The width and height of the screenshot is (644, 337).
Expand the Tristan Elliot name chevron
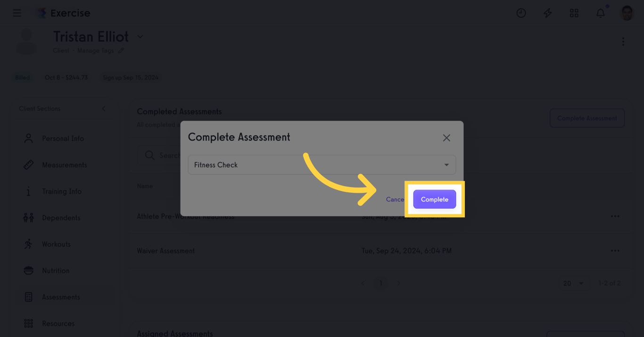140,37
